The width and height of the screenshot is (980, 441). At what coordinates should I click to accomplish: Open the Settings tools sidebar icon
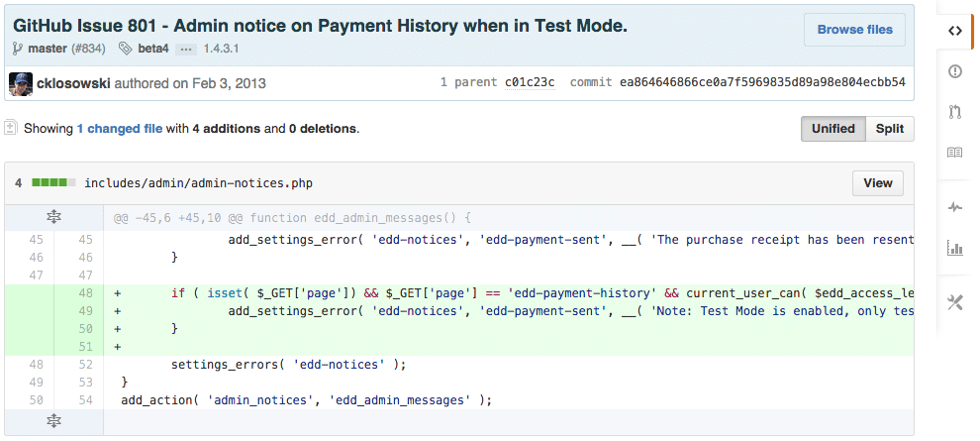[954, 303]
